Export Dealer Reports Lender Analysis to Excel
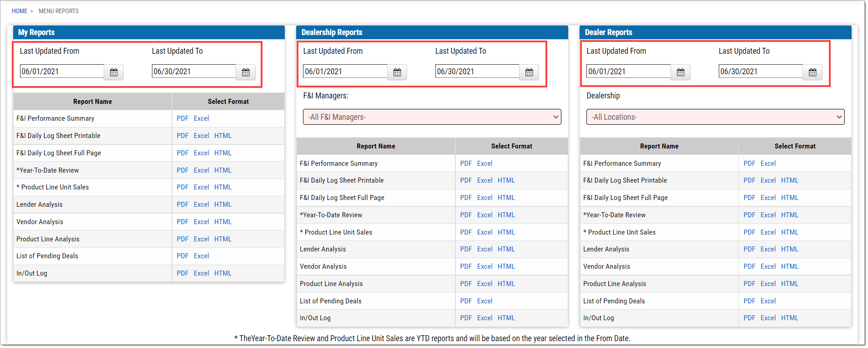Image resolution: width=868 pixels, height=348 pixels. click(768, 249)
